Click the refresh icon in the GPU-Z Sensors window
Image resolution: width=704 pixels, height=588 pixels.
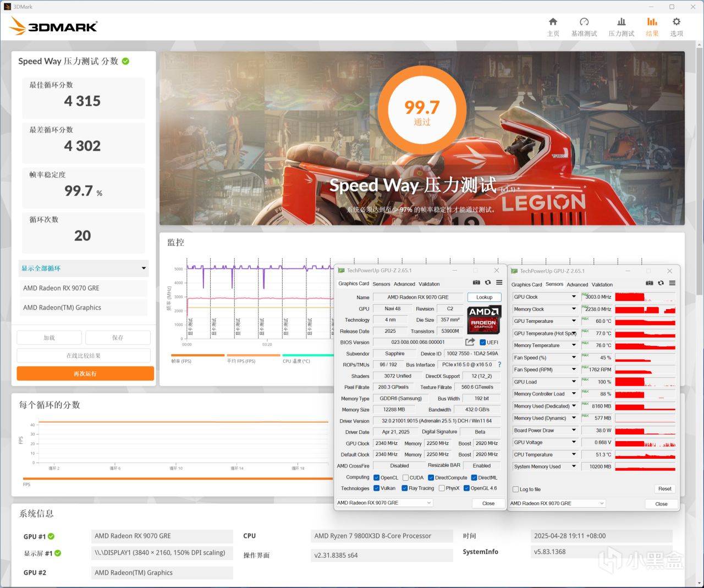click(x=661, y=283)
